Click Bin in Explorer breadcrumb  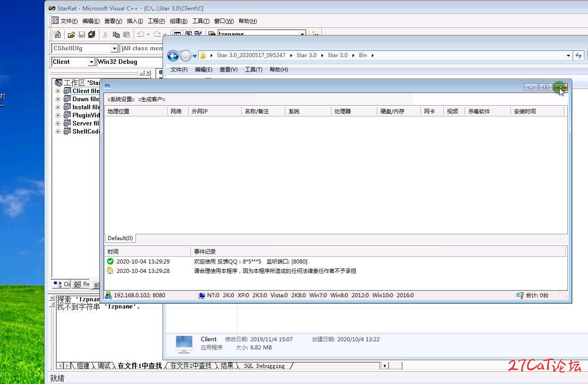pyautogui.click(x=363, y=55)
